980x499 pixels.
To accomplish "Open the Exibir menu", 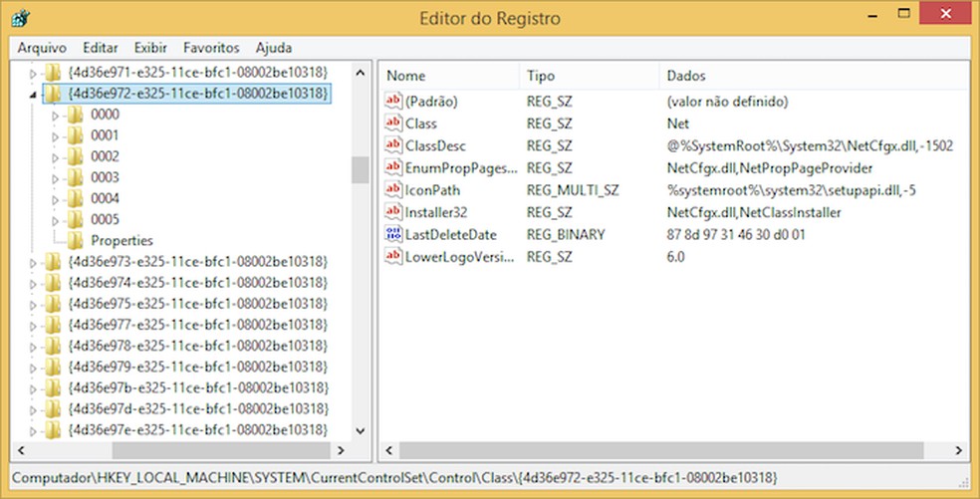I will coord(150,48).
